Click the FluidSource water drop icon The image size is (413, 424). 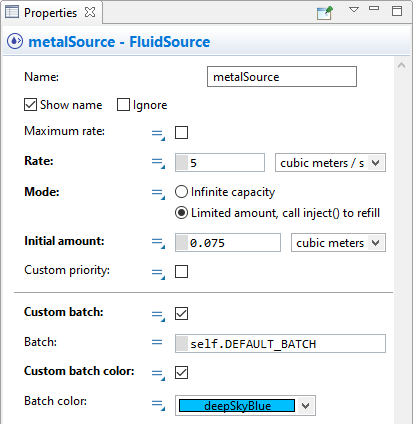[x=15, y=41]
